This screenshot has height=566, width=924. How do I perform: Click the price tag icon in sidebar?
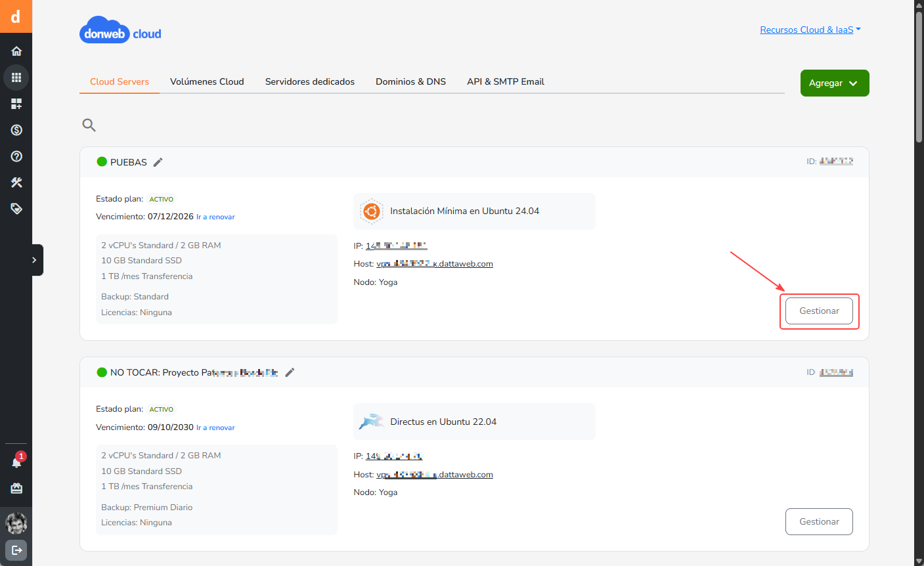pos(16,209)
